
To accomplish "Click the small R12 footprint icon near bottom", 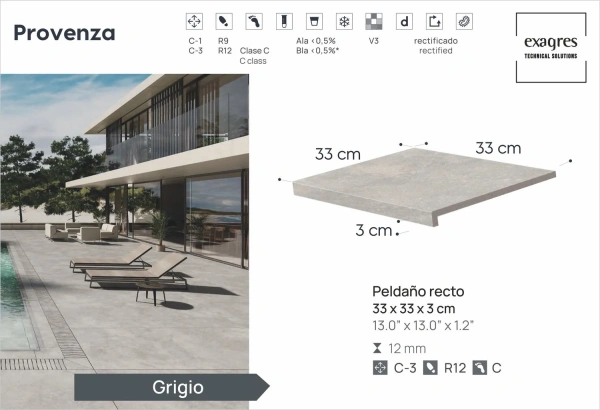I will 431,368.
